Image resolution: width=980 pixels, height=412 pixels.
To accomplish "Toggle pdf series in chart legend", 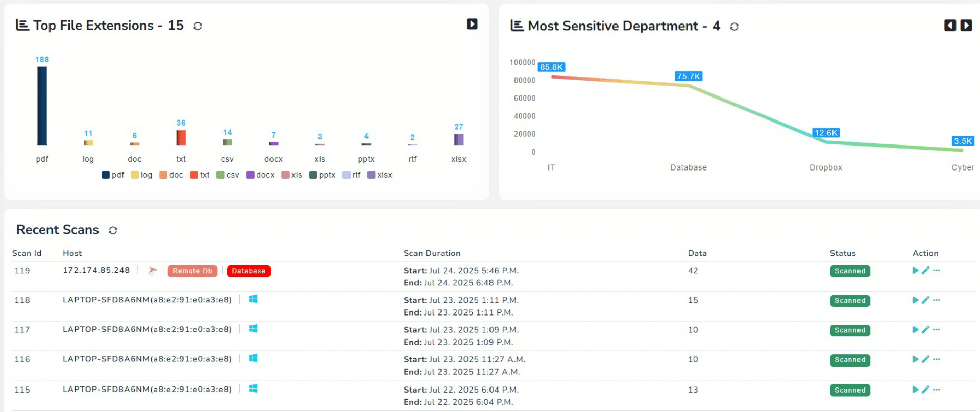I will [113, 175].
